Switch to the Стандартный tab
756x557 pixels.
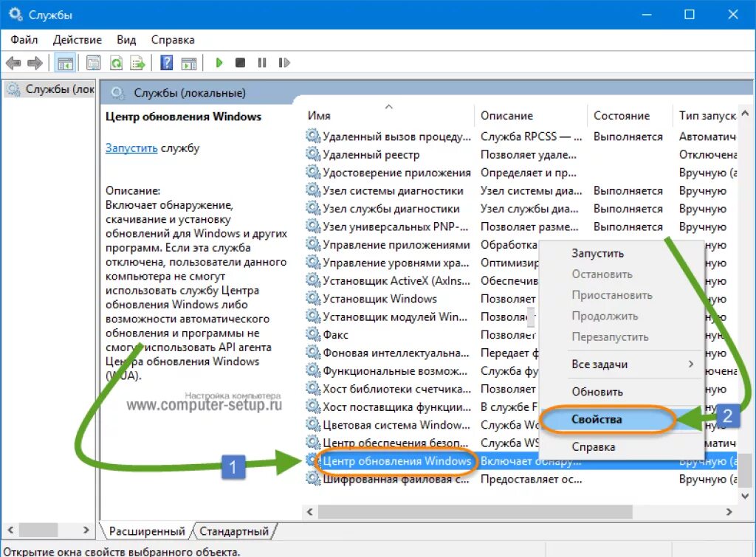point(234,531)
